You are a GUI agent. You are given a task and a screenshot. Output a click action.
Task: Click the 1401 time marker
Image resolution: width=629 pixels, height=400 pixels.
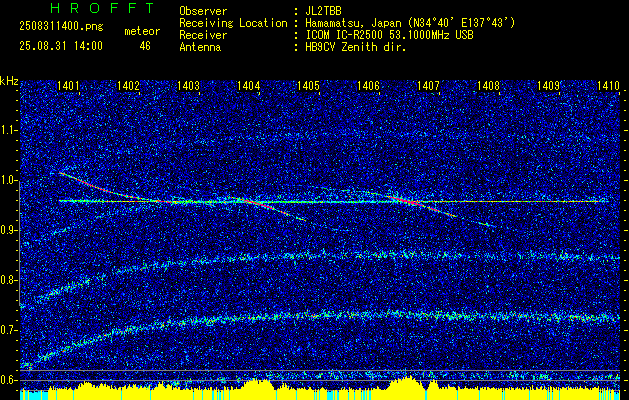68,85
